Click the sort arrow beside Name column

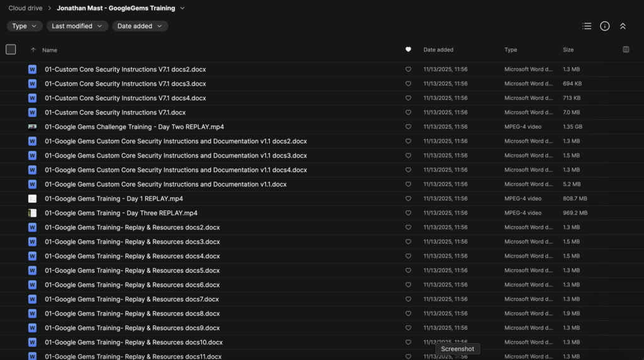33,50
